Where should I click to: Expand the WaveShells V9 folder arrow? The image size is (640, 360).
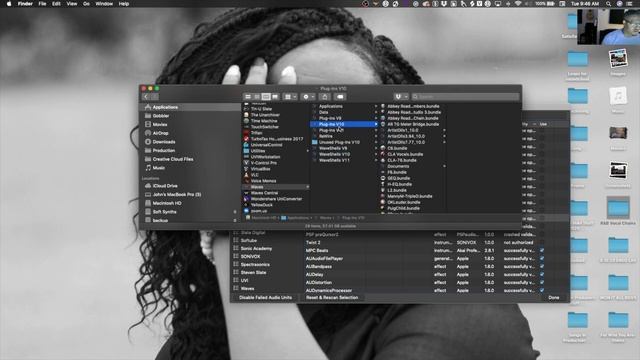tap(376, 148)
